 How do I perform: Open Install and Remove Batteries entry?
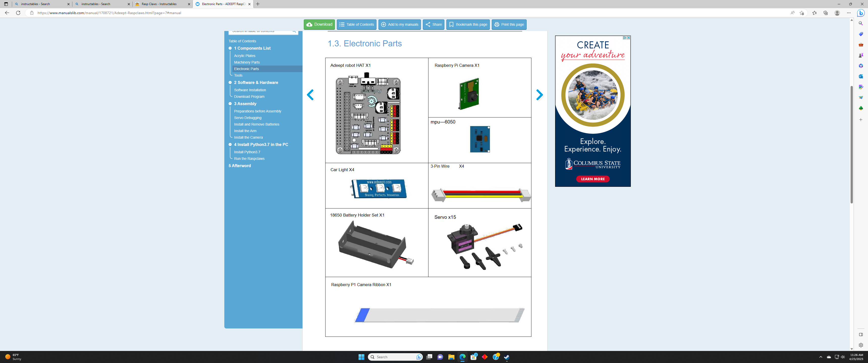coord(256,124)
